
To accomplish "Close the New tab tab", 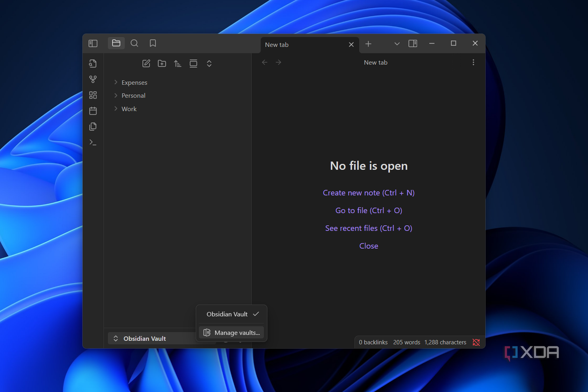I will 351,45.
